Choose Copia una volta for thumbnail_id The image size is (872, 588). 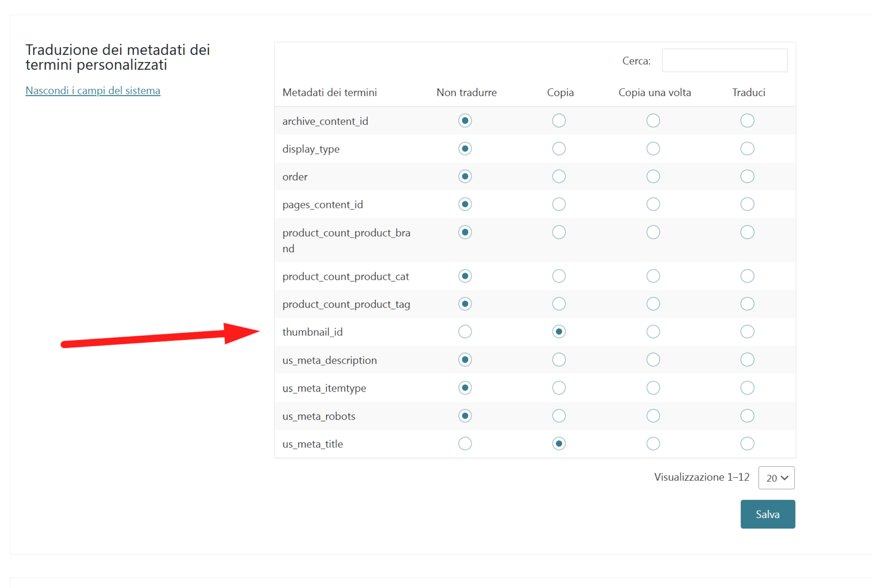coord(653,331)
